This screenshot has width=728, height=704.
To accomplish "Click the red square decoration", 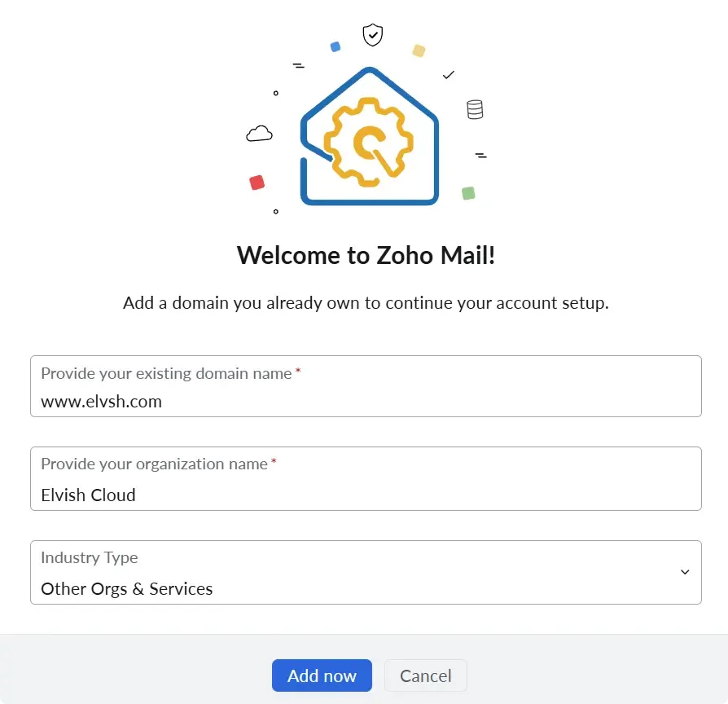I will point(257,183).
